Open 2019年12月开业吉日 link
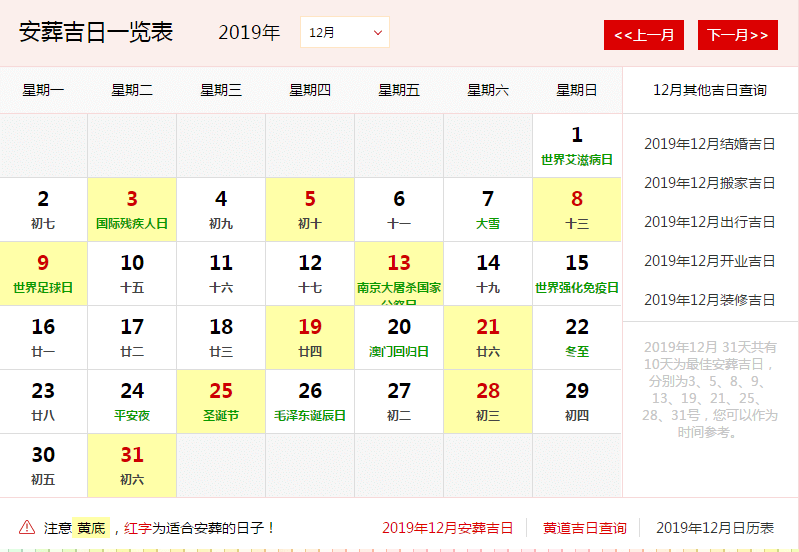 click(x=709, y=261)
